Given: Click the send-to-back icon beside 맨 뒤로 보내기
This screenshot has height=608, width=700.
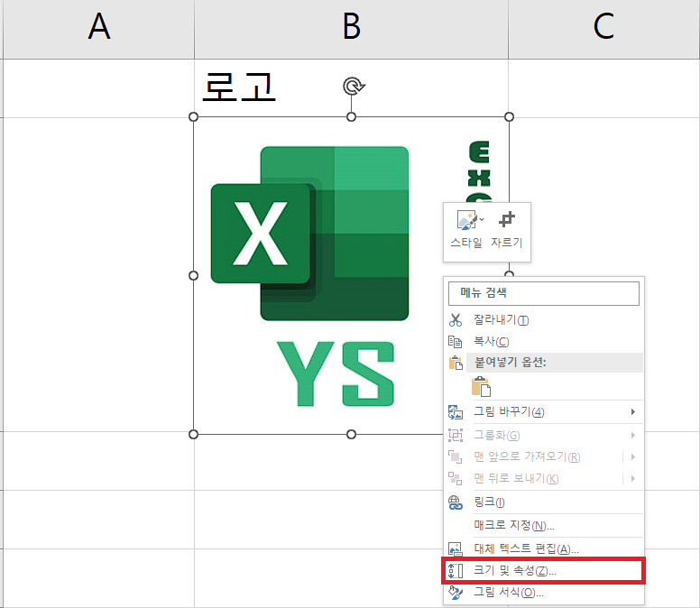Looking at the screenshot, I should [456, 478].
